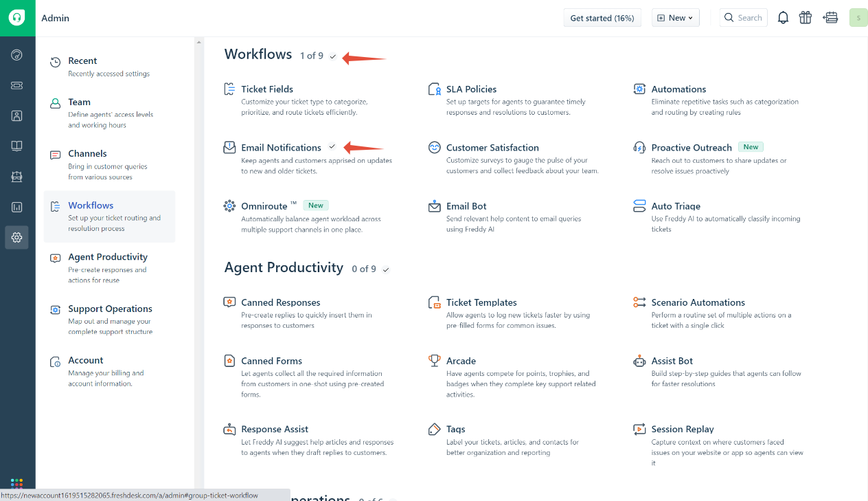Select Account in the admin sidebar
Image resolution: width=868 pixels, height=501 pixels.
click(110, 371)
